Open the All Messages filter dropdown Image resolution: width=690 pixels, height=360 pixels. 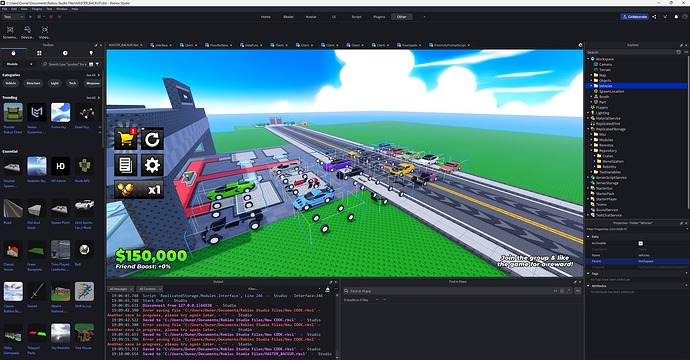[121, 289]
